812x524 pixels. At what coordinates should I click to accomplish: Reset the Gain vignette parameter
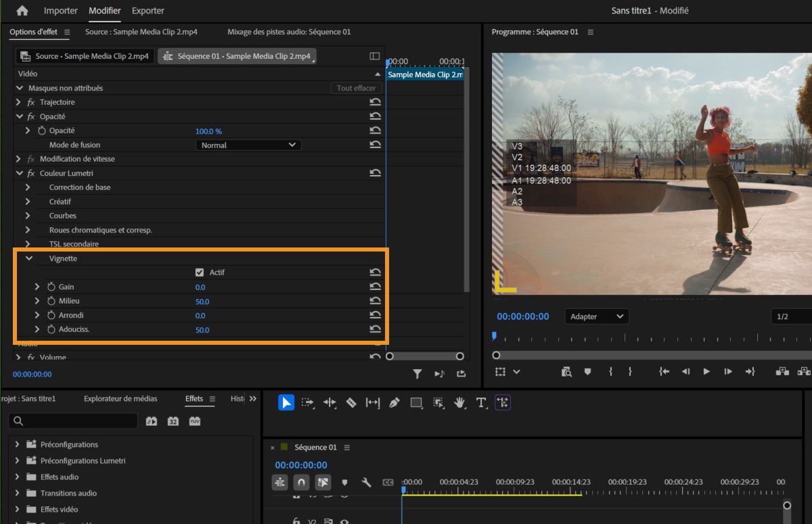coord(375,287)
